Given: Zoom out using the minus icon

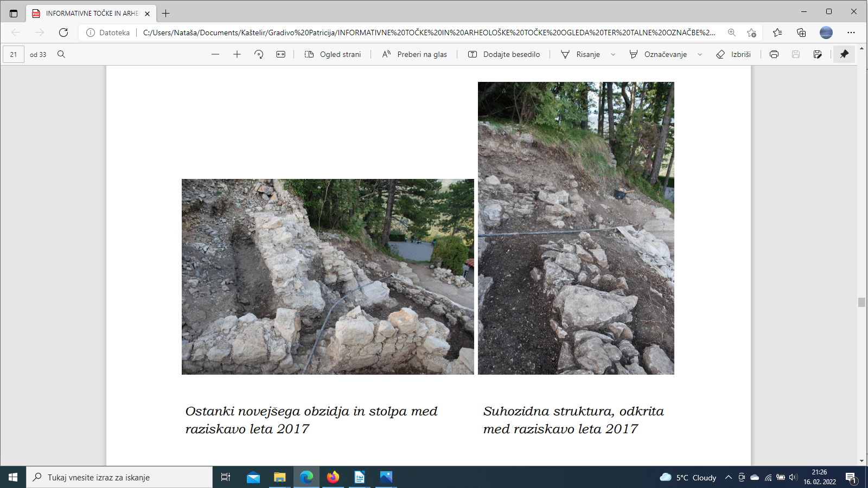Looking at the screenshot, I should tap(215, 54).
